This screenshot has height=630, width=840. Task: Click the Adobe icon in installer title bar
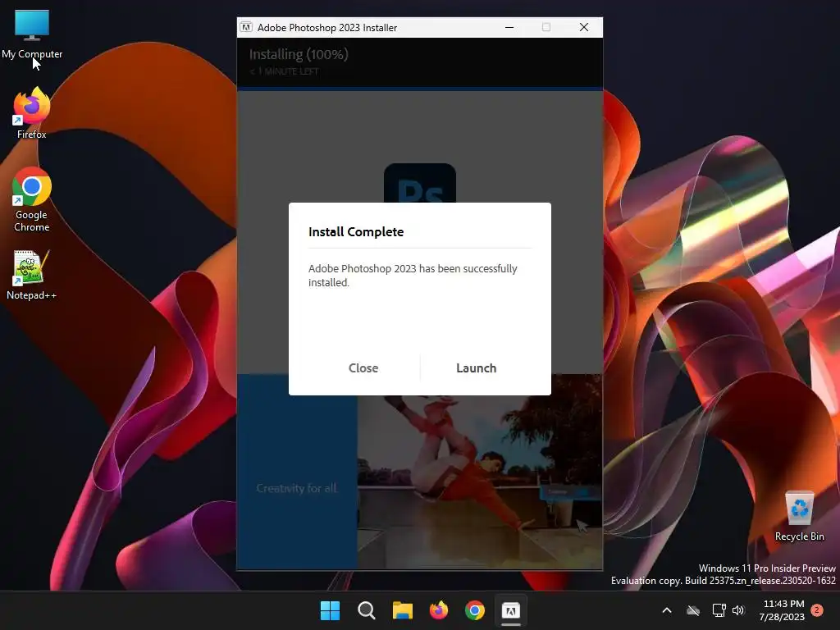(246, 27)
